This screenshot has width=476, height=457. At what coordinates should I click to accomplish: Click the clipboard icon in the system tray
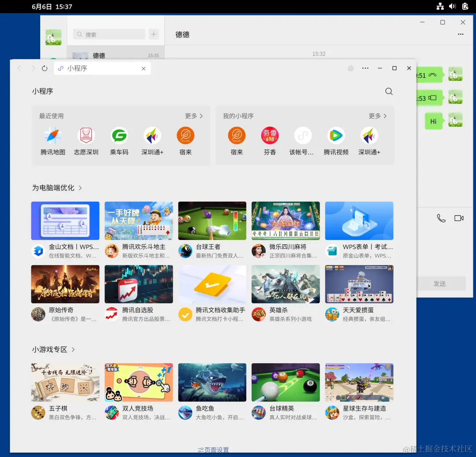click(x=465, y=6)
